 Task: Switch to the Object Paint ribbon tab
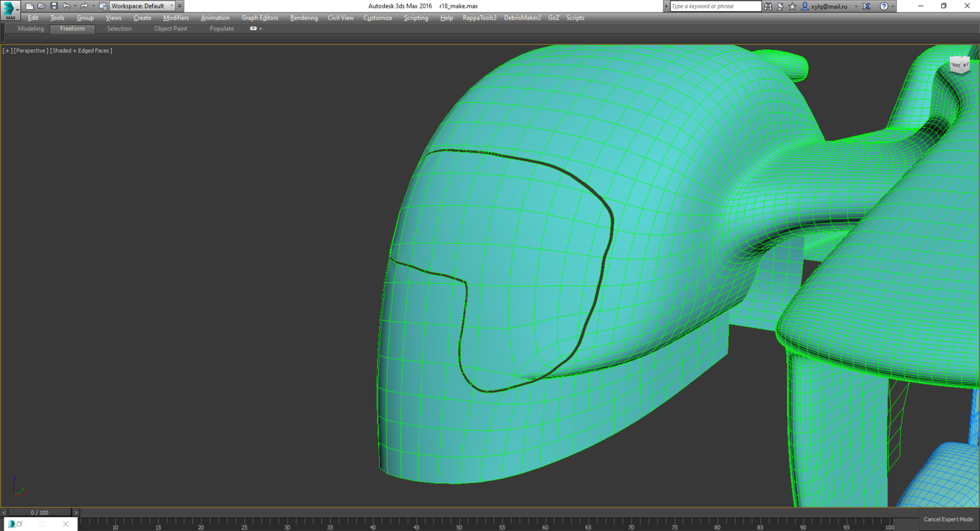(x=171, y=28)
